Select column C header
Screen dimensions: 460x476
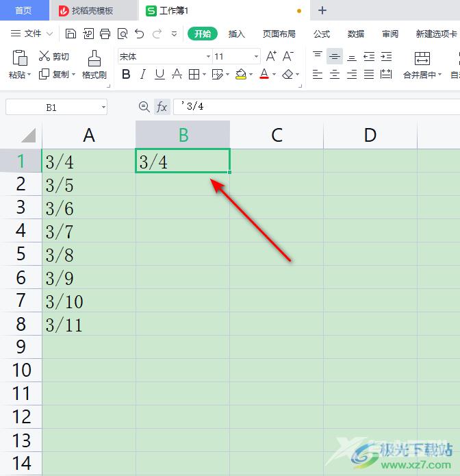[277, 135]
